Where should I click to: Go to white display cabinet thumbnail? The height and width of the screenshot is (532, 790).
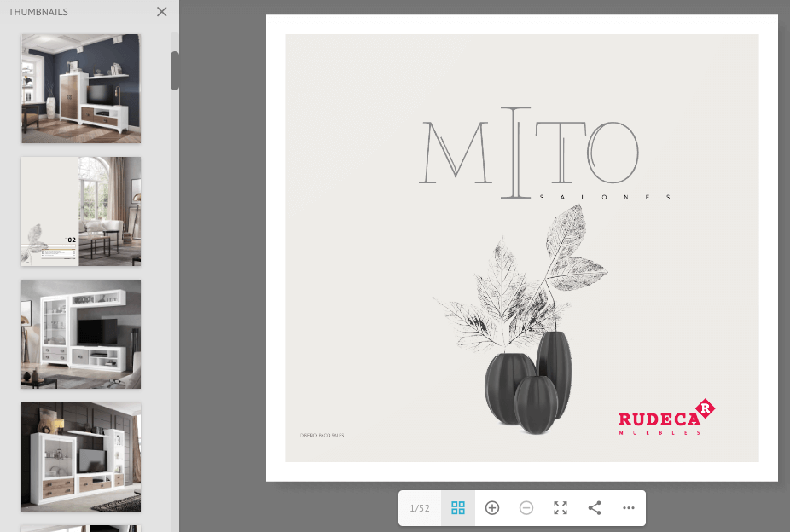click(81, 334)
